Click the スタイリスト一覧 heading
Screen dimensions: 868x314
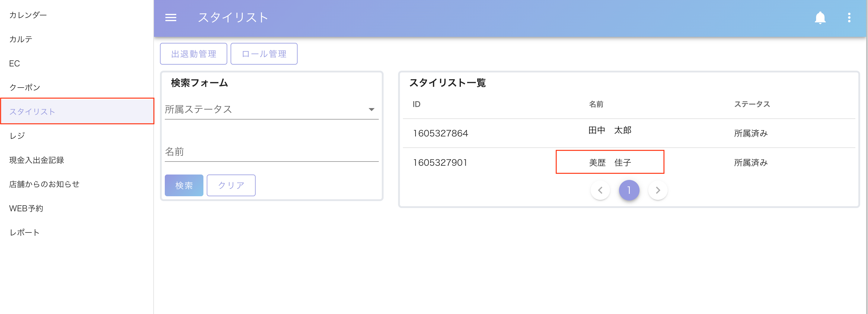pyautogui.click(x=447, y=83)
